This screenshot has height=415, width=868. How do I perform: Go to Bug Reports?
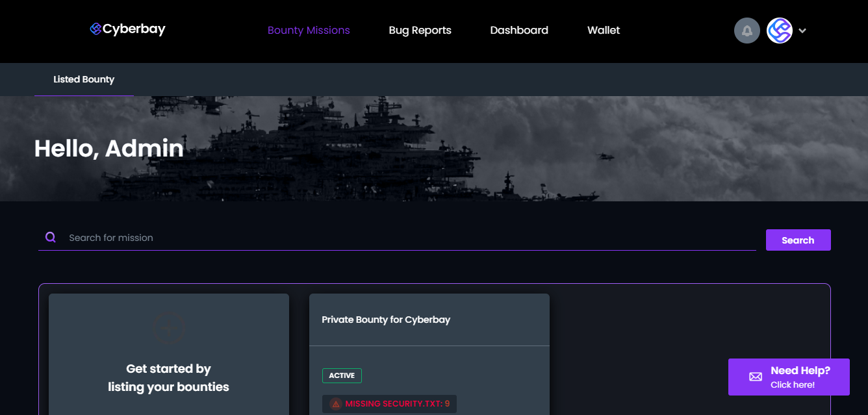point(420,31)
